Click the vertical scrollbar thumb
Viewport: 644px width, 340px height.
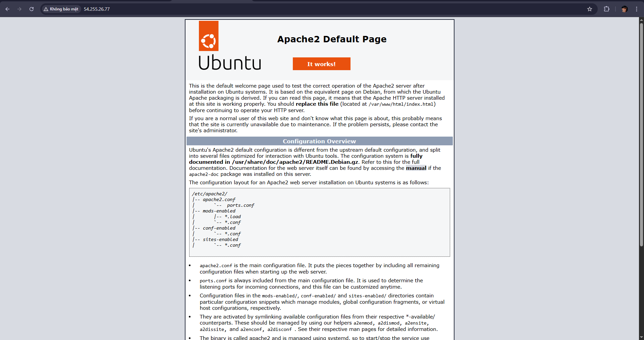pyautogui.click(x=641, y=134)
